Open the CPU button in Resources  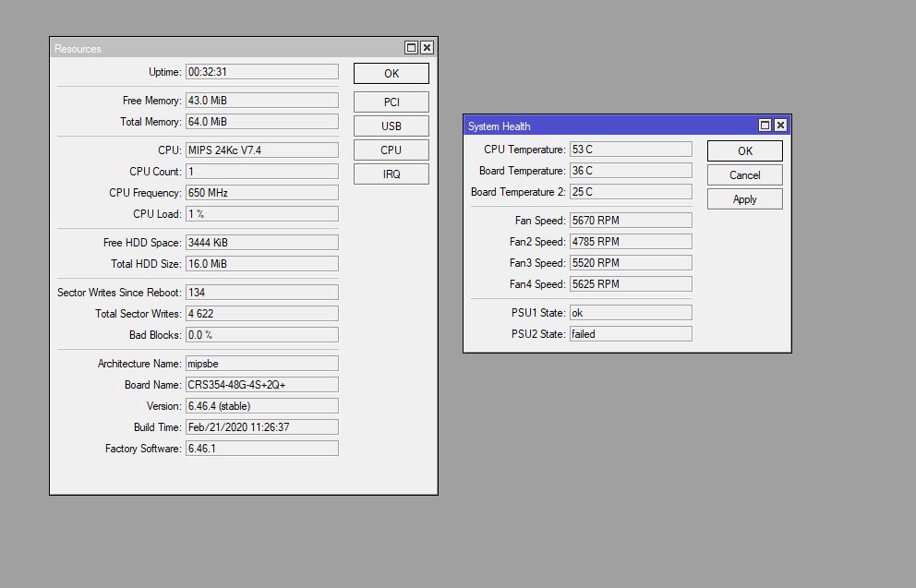(391, 150)
